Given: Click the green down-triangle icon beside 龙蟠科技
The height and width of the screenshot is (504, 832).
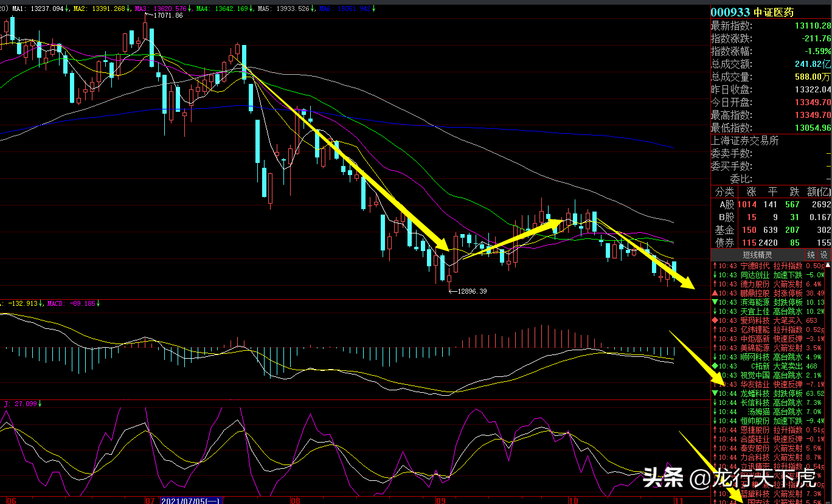Looking at the screenshot, I should pyautogui.click(x=715, y=393).
